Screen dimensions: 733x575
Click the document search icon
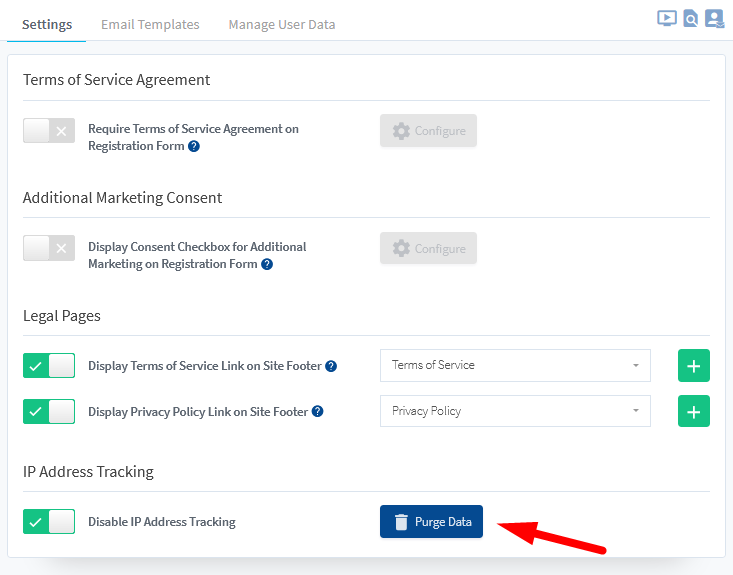tap(690, 18)
